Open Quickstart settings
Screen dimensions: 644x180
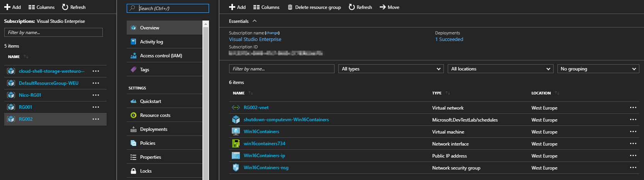pyautogui.click(x=165, y=101)
